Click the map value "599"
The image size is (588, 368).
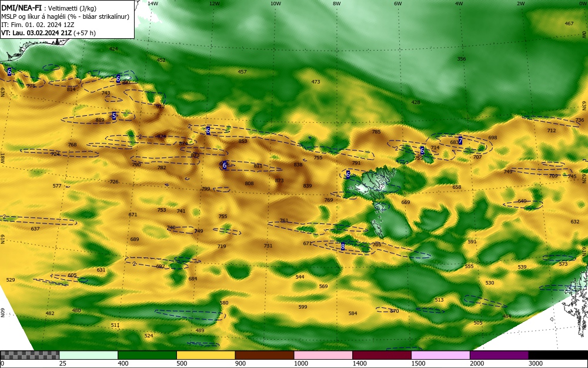click(x=303, y=306)
